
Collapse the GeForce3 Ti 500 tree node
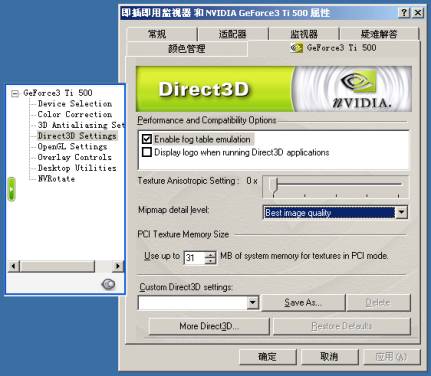[x=15, y=93]
